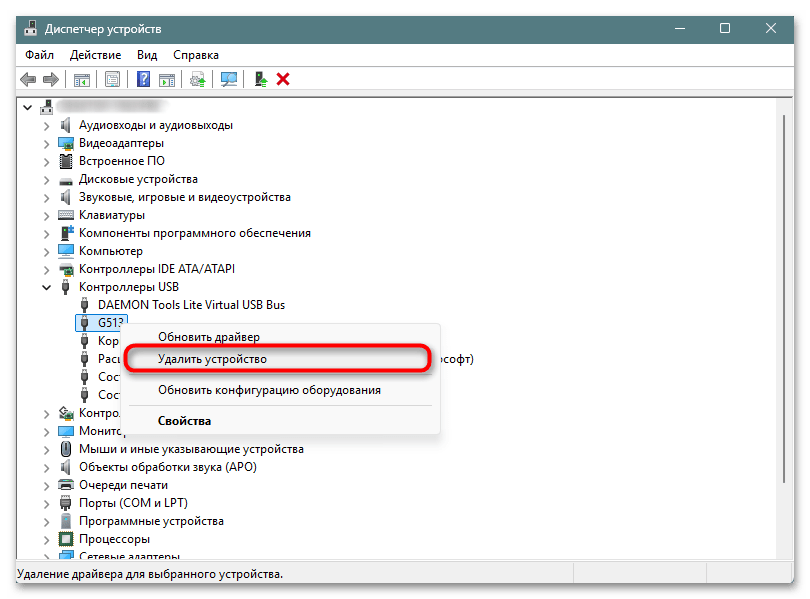Click the action pane toolbar icon
The width and height of the screenshot is (810, 599).
[x=167, y=80]
